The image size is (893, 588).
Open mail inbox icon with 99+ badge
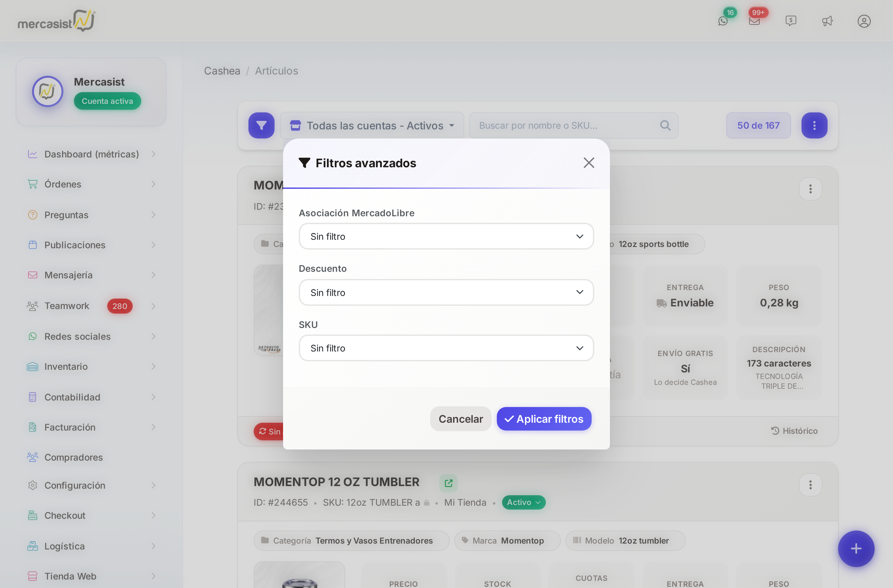pyautogui.click(x=754, y=21)
